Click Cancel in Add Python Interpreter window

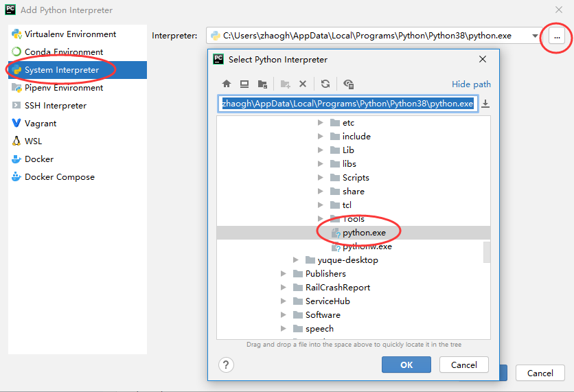[540, 373]
